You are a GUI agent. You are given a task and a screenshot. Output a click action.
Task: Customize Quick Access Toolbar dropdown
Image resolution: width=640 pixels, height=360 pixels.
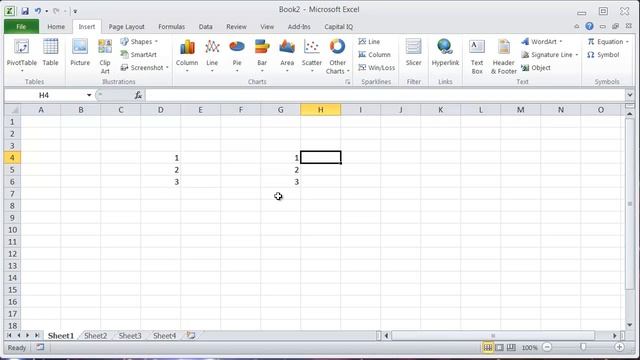tap(75, 11)
